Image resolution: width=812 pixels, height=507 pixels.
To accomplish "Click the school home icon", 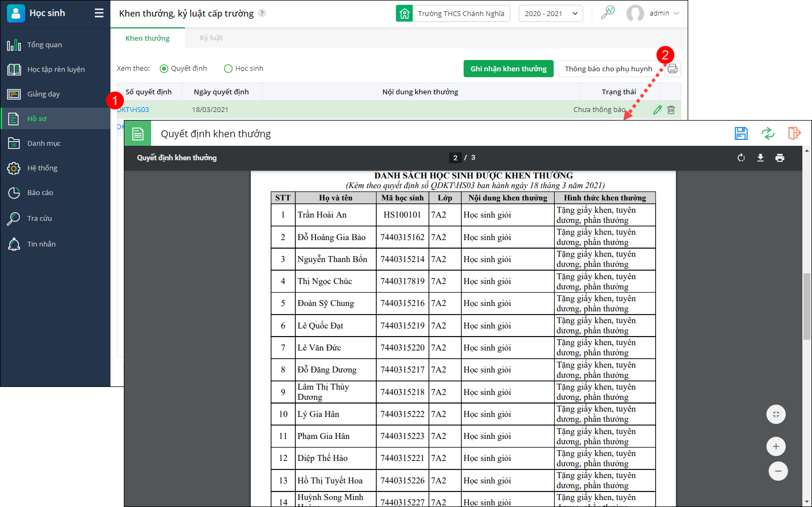I will [x=405, y=13].
